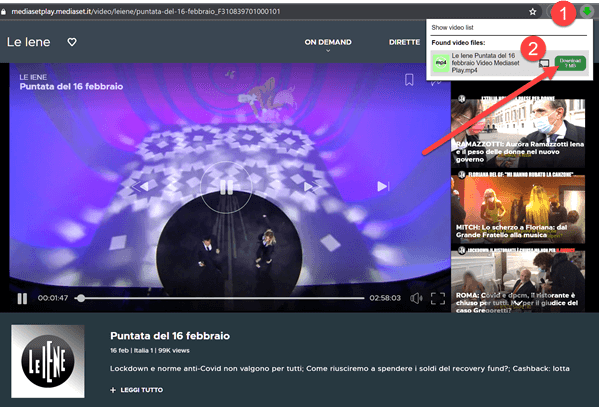599x407 pixels.
Task: Click the elapsed time 00:01:47
Action: point(53,298)
